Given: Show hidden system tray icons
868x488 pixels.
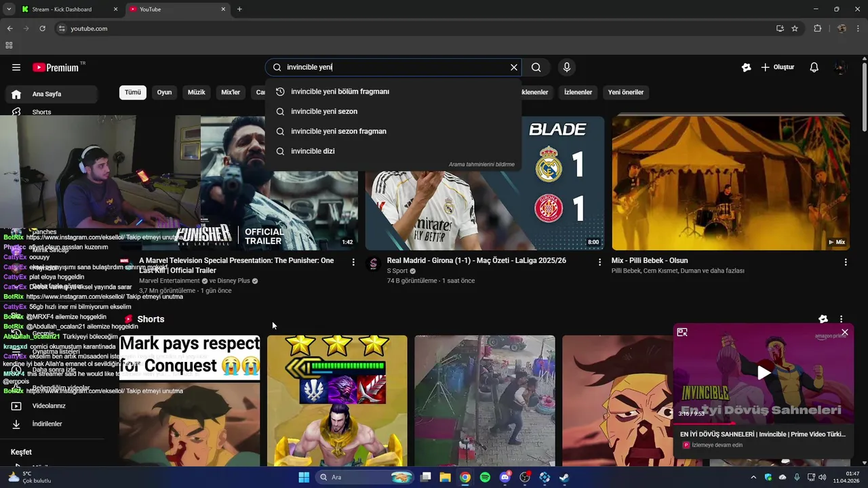Looking at the screenshot, I should pyautogui.click(x=753, y=477).
